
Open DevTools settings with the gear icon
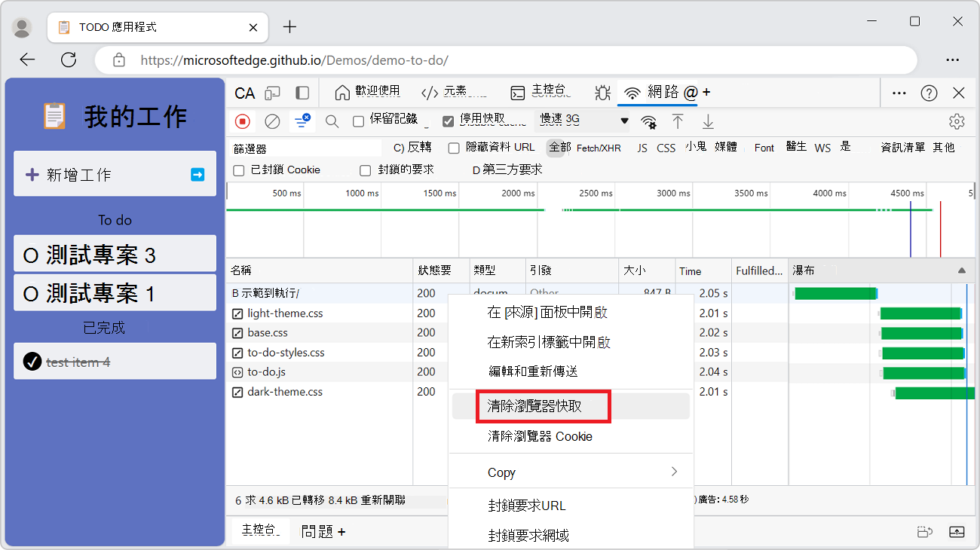tap(957, 121)
